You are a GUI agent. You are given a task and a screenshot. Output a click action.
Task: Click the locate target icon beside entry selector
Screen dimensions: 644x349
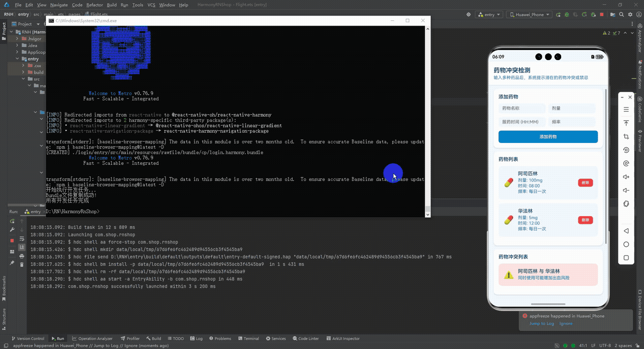(x=469, y=15)
